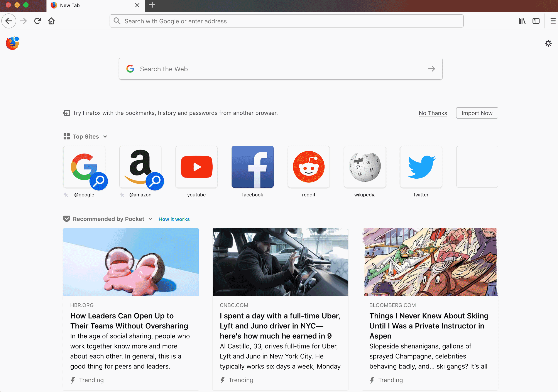Viewport: 558px width, 392px height.
Task: Select the New Tab tab
Action: tap(95, 6)
